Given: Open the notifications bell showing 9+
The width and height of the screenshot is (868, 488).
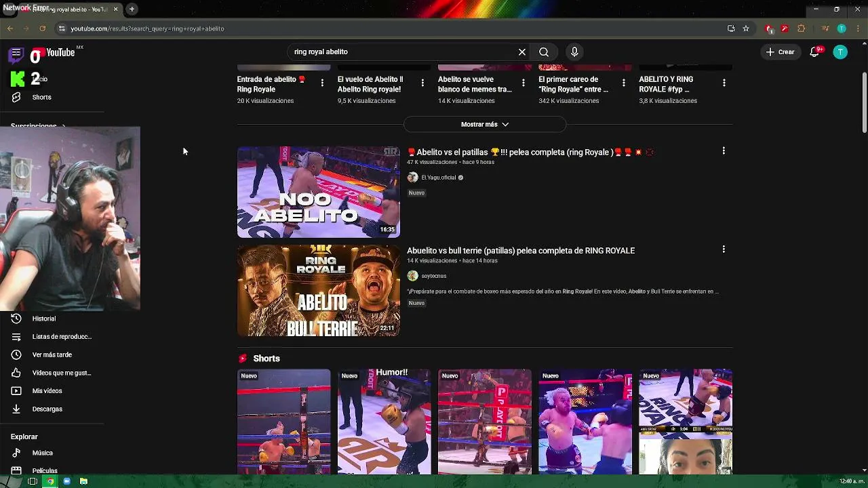Looking at the screenshot, I should click(x=814, y=52).
